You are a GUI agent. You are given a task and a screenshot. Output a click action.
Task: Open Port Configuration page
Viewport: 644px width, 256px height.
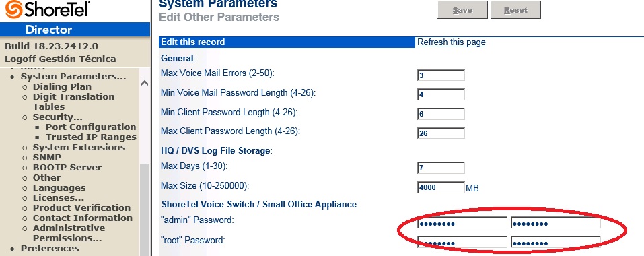(91, 127)
